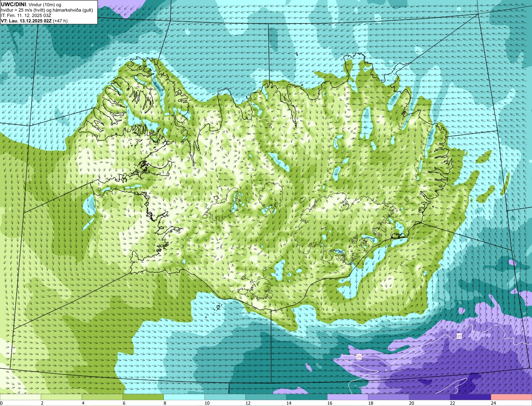This screenshot has width=532, height=406.
Task: Click the pale yellow 0–2 m/s legend swatch
Action: click(20, 397)
